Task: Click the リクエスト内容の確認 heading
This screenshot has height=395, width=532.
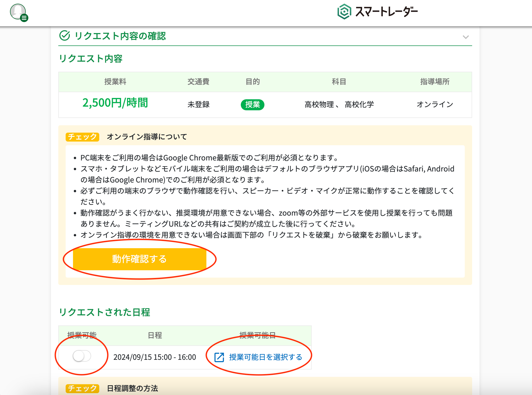Action: [120, 36]
